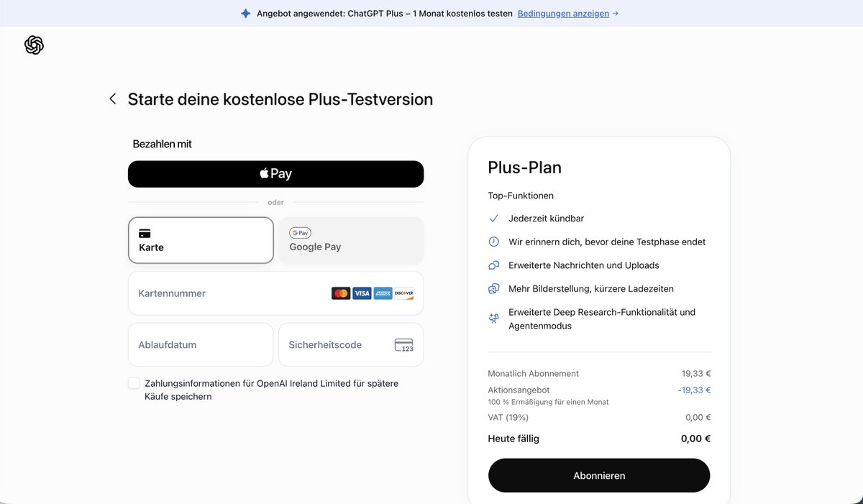This screenshot has width=863, height=504.
Task: Click 'Starte deine kostenlose Plus-Testversion' heading
Action: [x=280, y=99]
